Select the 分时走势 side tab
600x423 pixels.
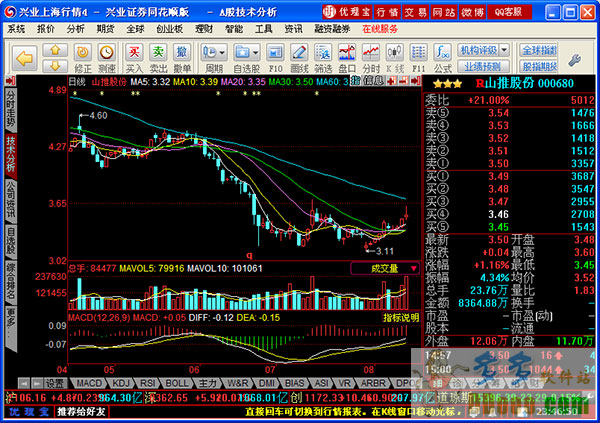point(11,109)
